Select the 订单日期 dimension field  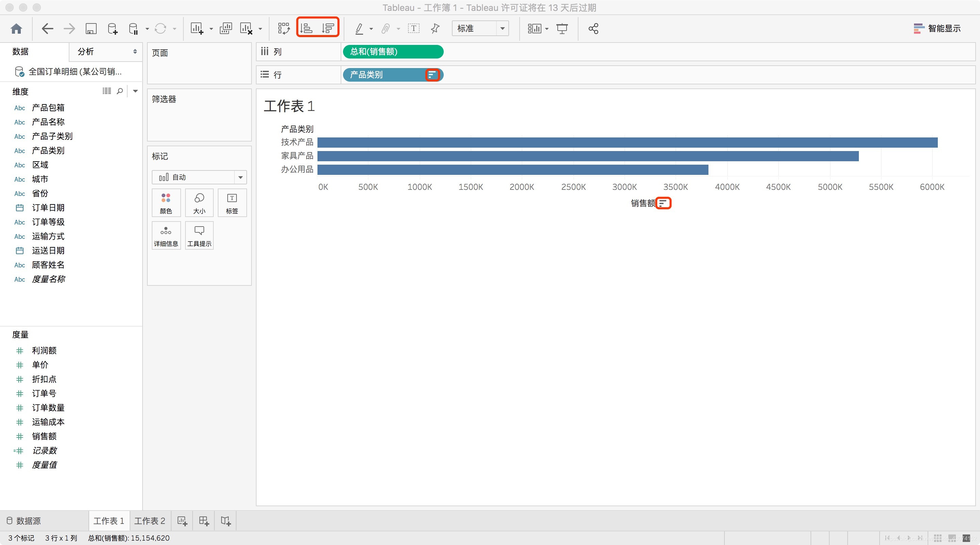tap(48, 208)
